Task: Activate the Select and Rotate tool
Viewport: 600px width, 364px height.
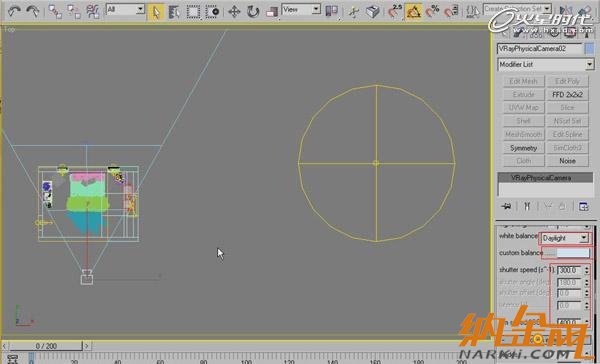Action: point(253,12)
